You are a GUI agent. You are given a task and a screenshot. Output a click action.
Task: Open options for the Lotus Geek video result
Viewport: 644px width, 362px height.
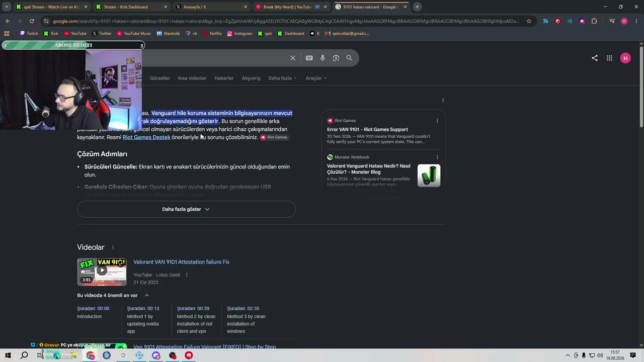click(187, 275)
